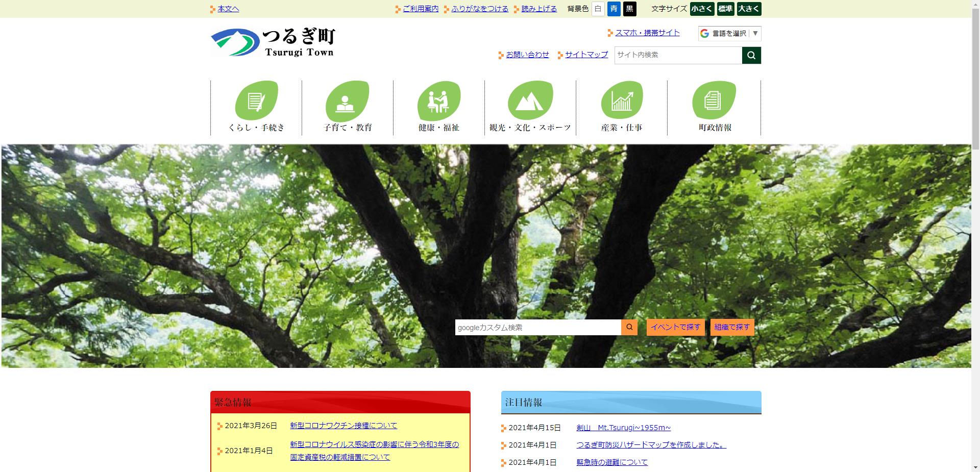Open the 新型コロナワクチン接種について link
The image size is (980, 472).
click(x=344, y=426)
